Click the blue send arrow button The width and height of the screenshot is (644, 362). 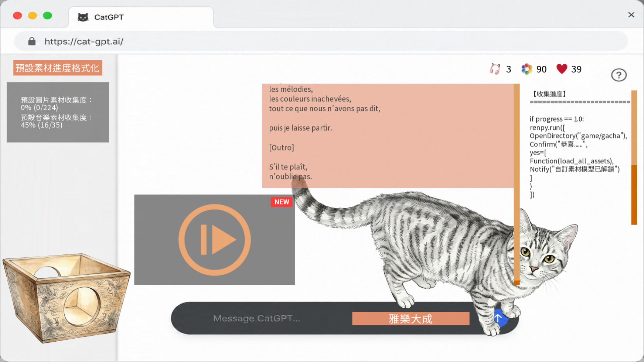coord(499,318)
